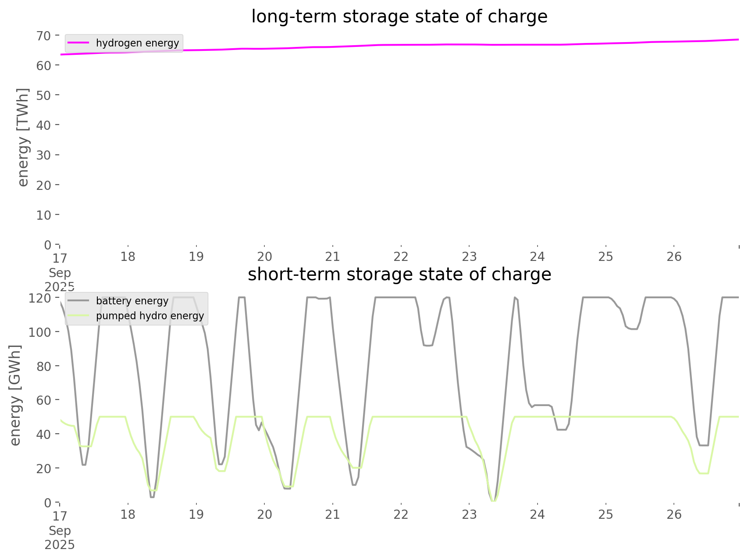Click the 'short-term storage state of charge' title
The height and width of the screenshot is (560, 748).
[399, 275]
